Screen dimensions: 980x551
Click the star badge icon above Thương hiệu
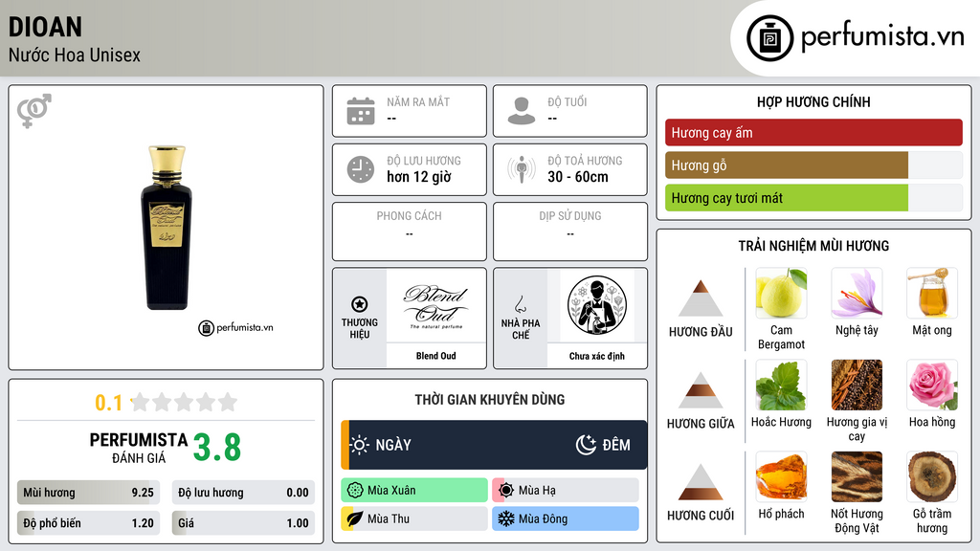pyautogui.click(x=360, y=304)
